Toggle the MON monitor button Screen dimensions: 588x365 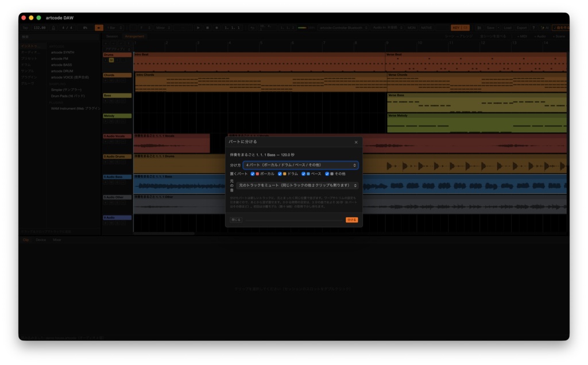point(412,28)
